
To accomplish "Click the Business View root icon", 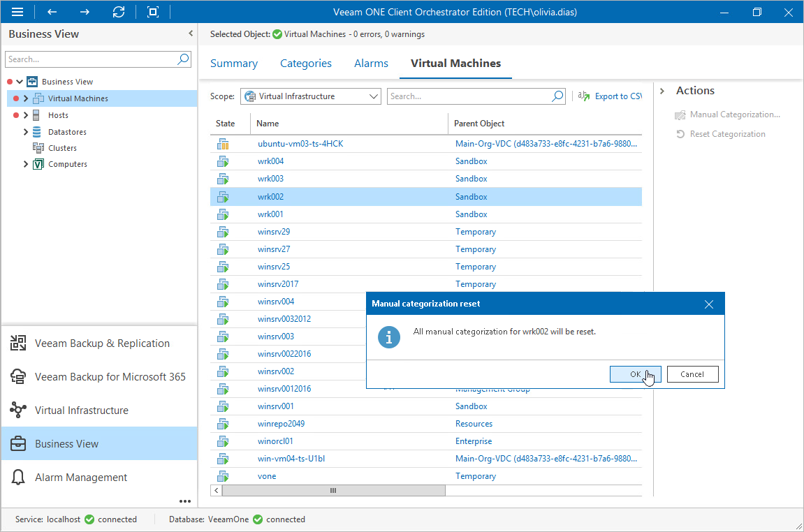I will pos(32,82).
